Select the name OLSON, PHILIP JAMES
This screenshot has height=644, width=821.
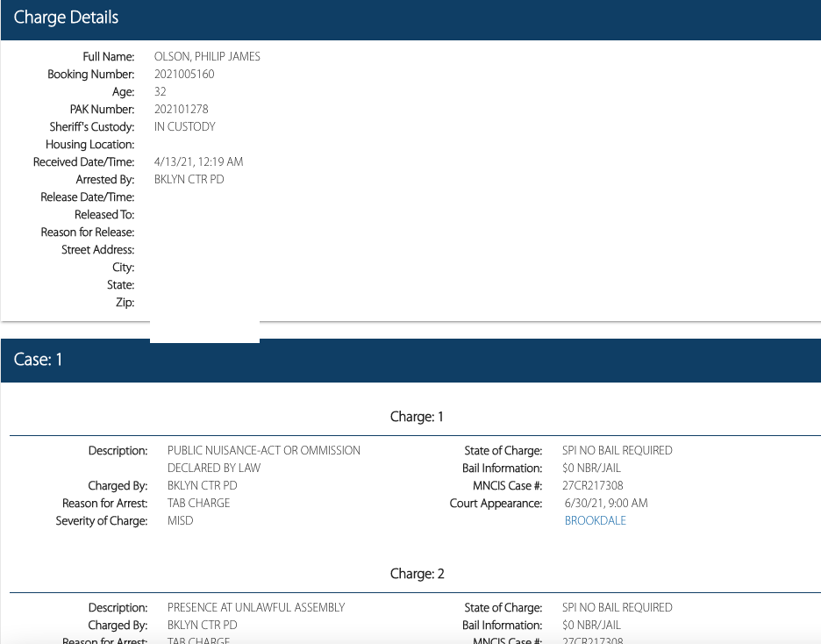pos(213,56)
